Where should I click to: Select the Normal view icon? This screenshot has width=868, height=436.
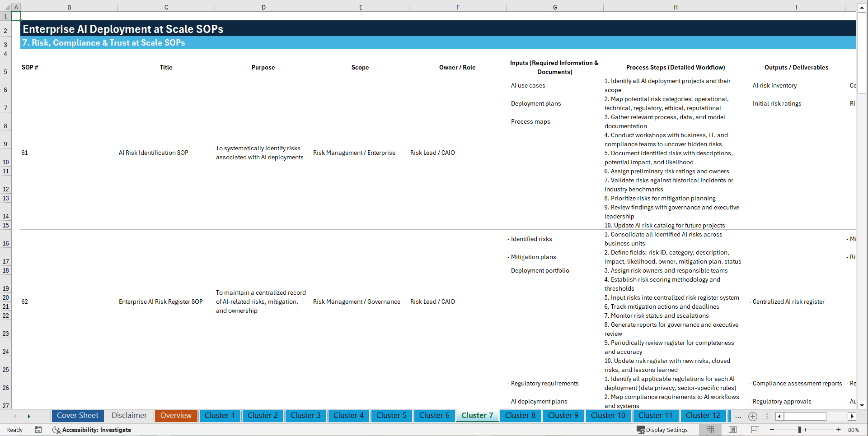tap(710, 430)
